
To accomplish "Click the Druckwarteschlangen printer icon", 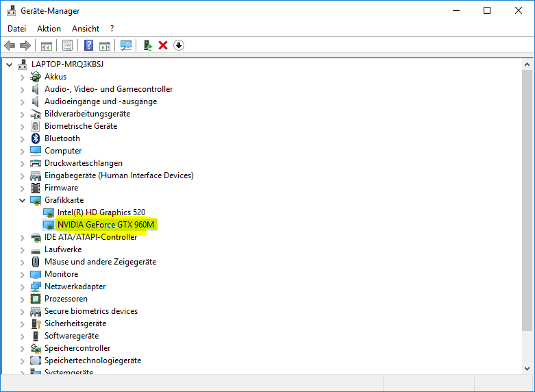I will click(x=36, y=163).
